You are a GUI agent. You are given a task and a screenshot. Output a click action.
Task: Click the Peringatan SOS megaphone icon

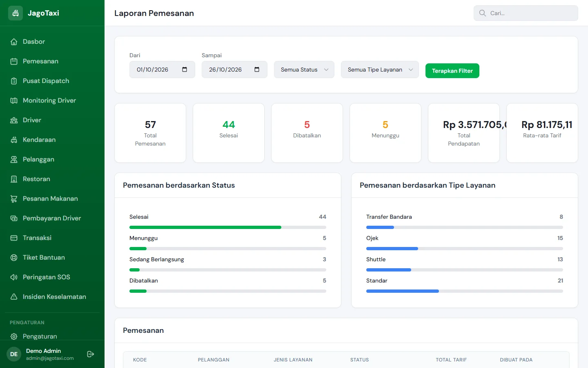click(x=14, y=277)
